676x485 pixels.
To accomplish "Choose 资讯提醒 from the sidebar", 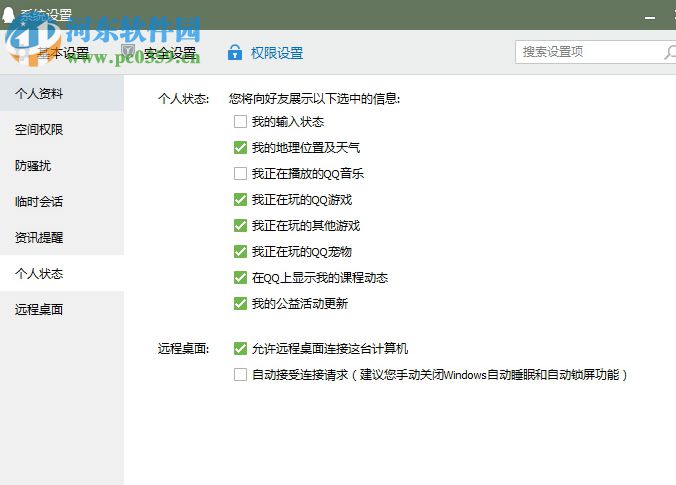I will tap(62, 237).
